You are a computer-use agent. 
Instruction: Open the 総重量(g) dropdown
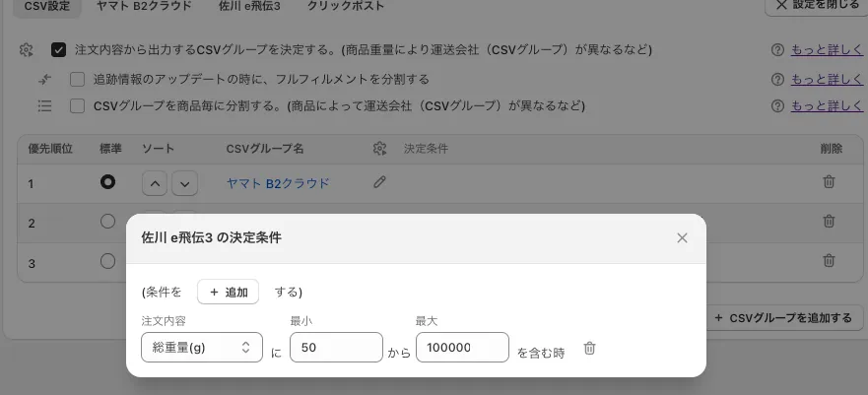[202, 348]
